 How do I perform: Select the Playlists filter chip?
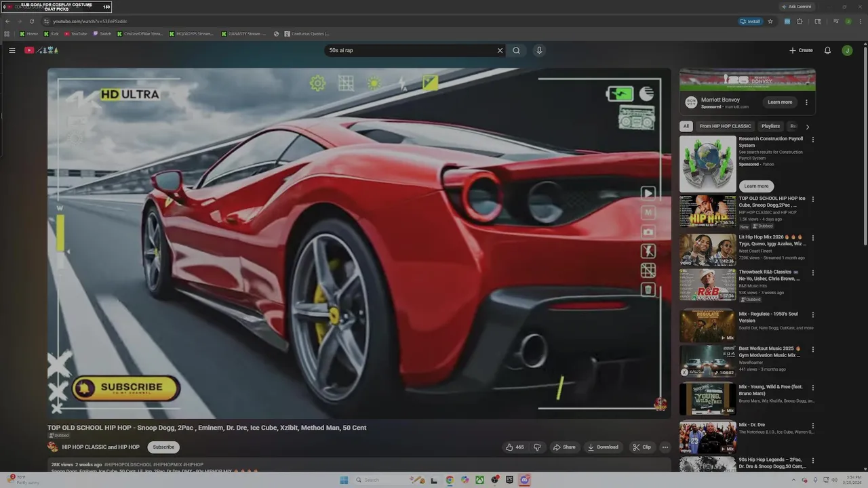click(x=770, y=126)
